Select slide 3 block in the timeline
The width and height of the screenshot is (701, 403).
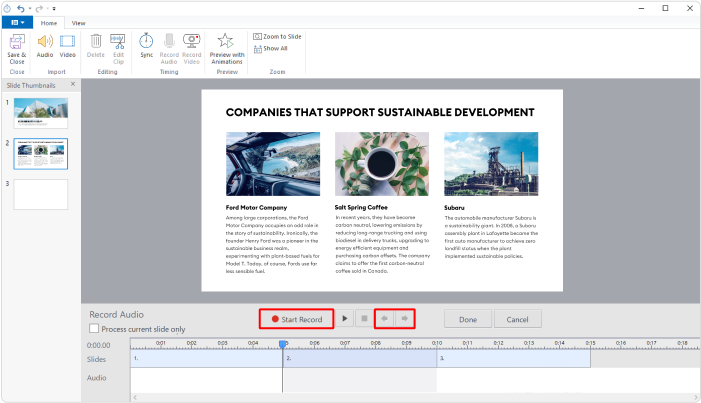[514, 358]
